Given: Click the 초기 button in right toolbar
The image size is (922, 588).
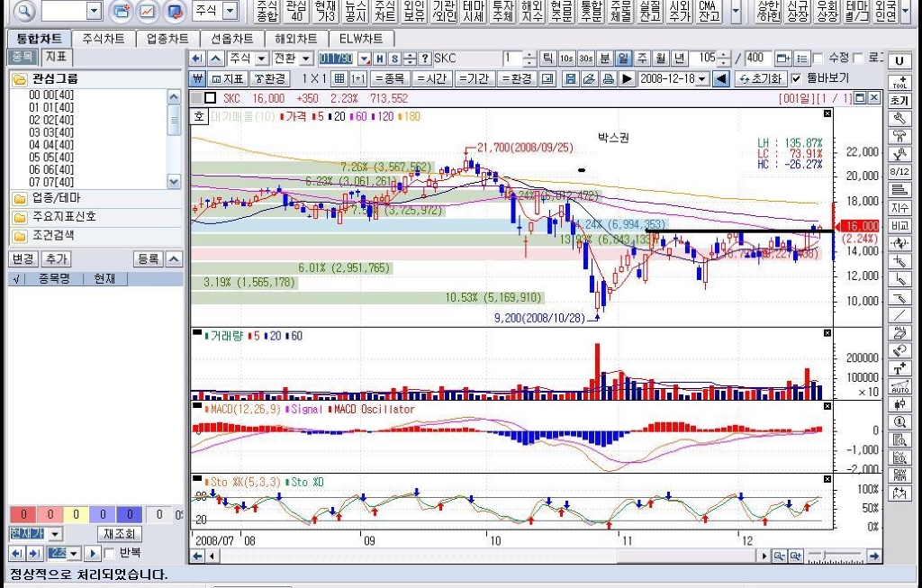Looking at the screenshot, I should 899,101.
